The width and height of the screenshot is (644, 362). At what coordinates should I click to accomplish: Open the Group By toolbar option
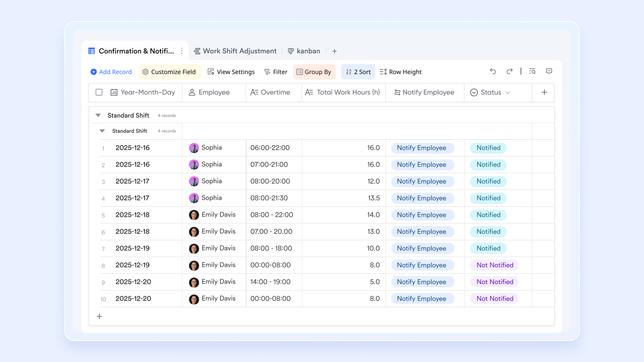click(314, 72)
